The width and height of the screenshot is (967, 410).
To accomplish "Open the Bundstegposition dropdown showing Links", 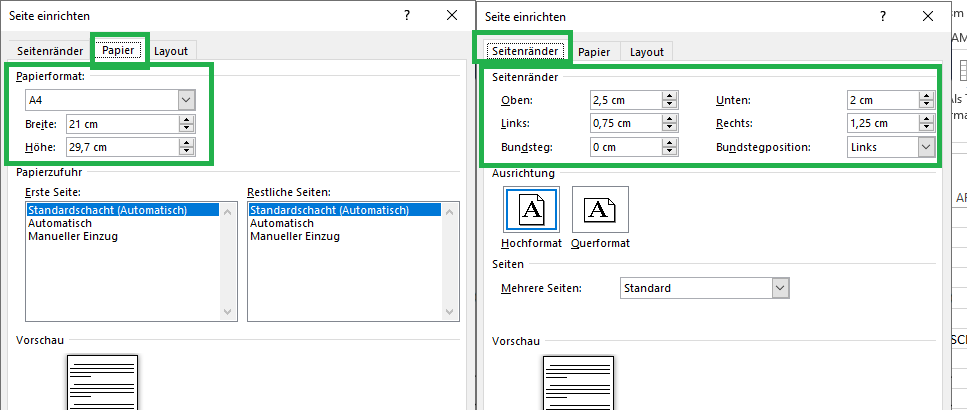I will pyautogui.click(x=925, y=147).
